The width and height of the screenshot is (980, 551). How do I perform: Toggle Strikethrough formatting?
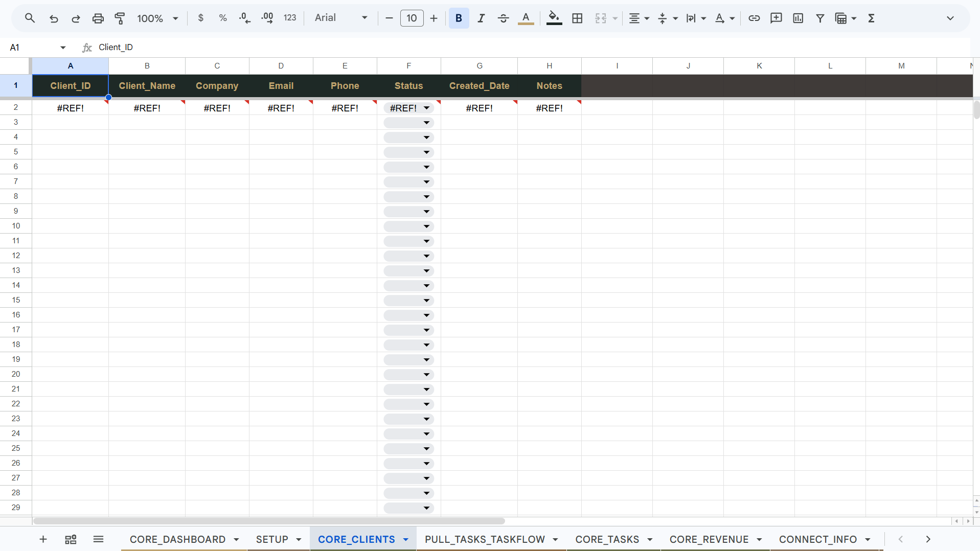[x=503, y=18]
